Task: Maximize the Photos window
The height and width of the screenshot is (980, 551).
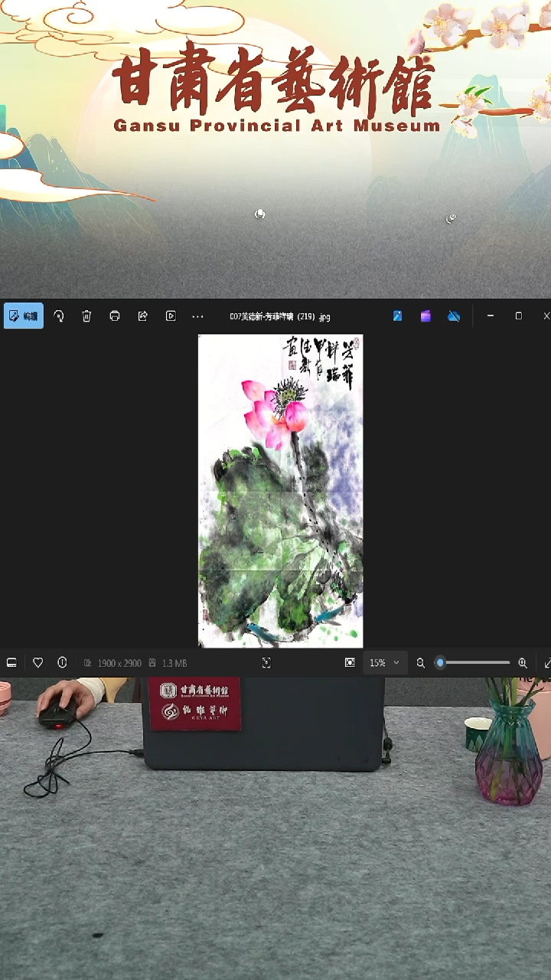Action: (x=519, y=316)
